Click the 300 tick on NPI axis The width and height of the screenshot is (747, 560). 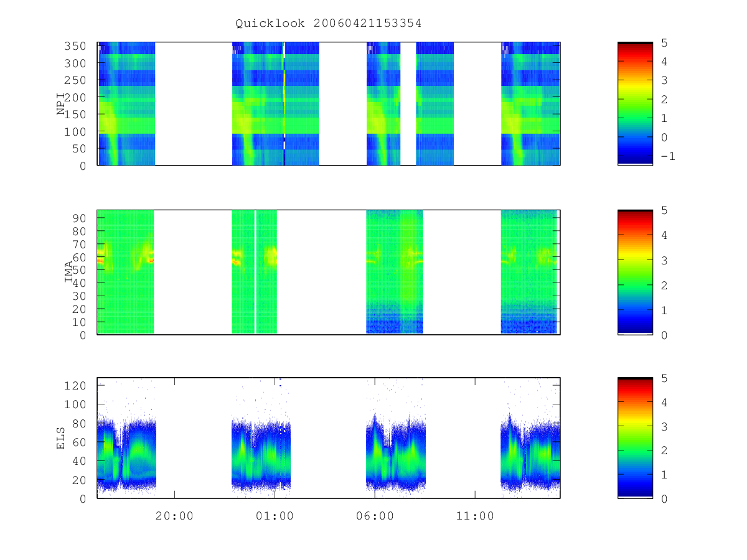[x=77, y=63]
